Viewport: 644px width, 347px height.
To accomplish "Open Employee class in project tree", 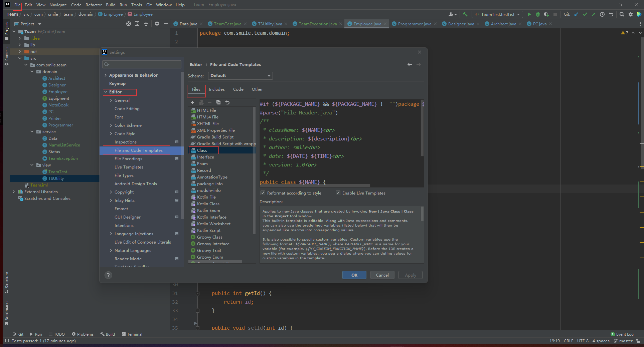I will [x=58, y=91].
